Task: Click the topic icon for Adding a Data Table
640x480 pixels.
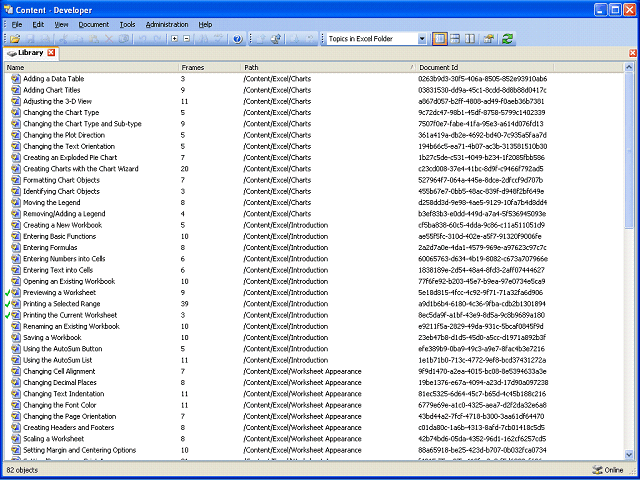Action: (x=16, y=79)
